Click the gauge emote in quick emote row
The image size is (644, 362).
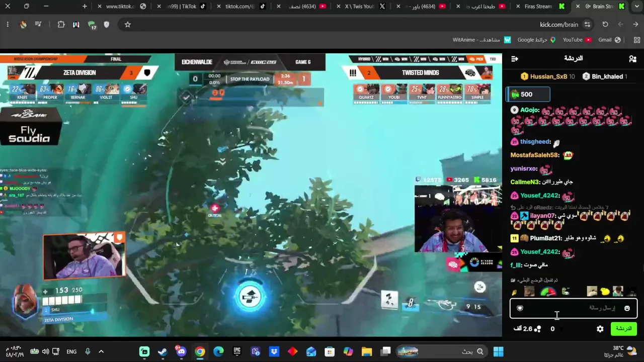[x=548, y=292]
